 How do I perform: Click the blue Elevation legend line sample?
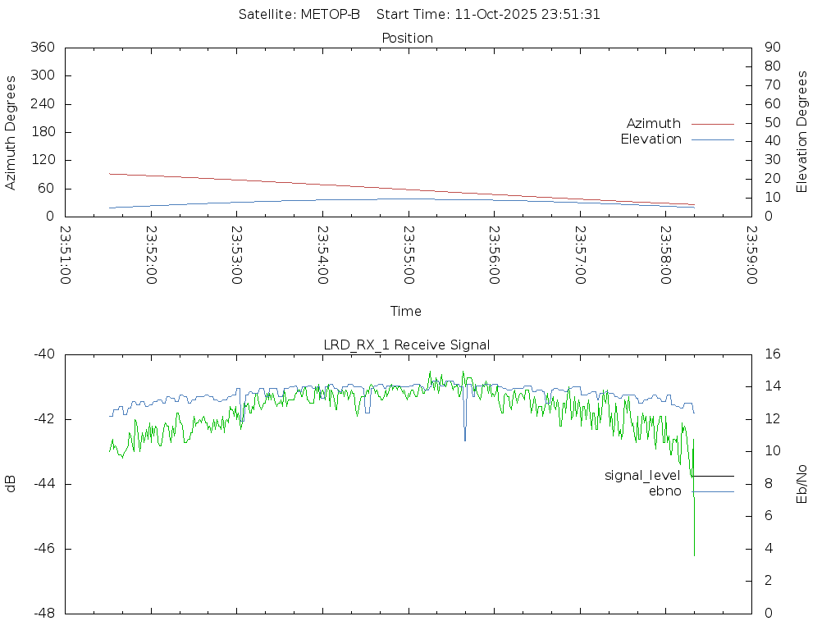(712, 139)
